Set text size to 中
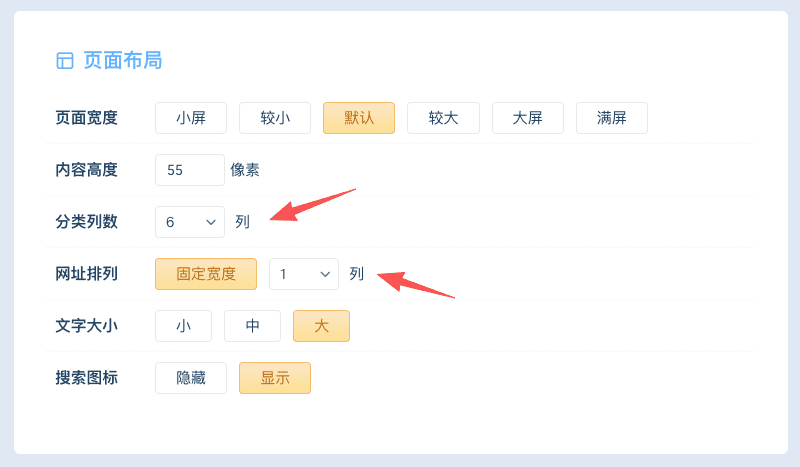Screen dimensions: 800x467 (252, 326)
